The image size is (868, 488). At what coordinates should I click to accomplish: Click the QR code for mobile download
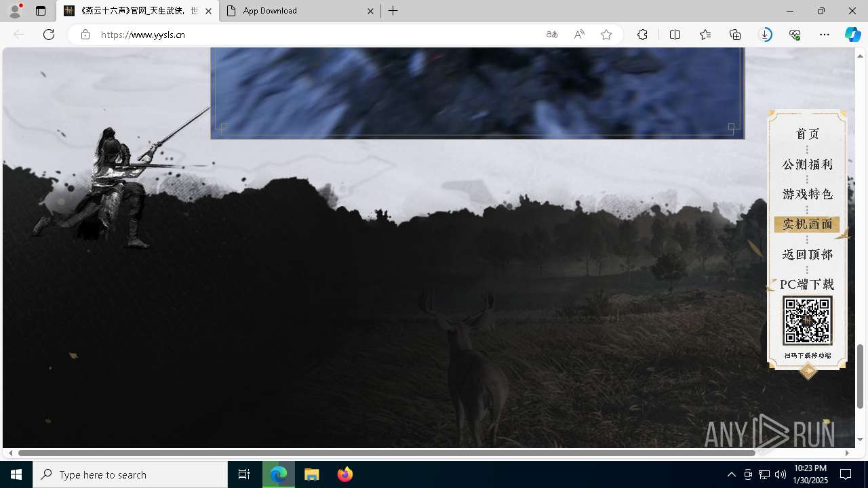(x=807, y=321)
